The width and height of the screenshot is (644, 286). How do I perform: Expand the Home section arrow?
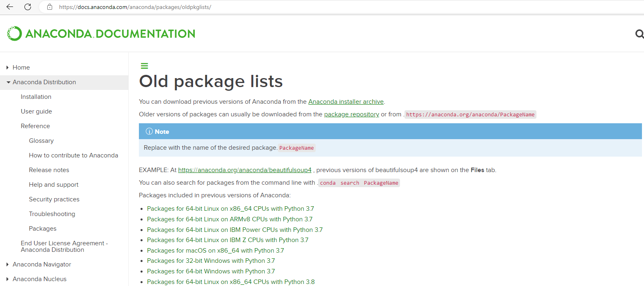tap(7, 68)
